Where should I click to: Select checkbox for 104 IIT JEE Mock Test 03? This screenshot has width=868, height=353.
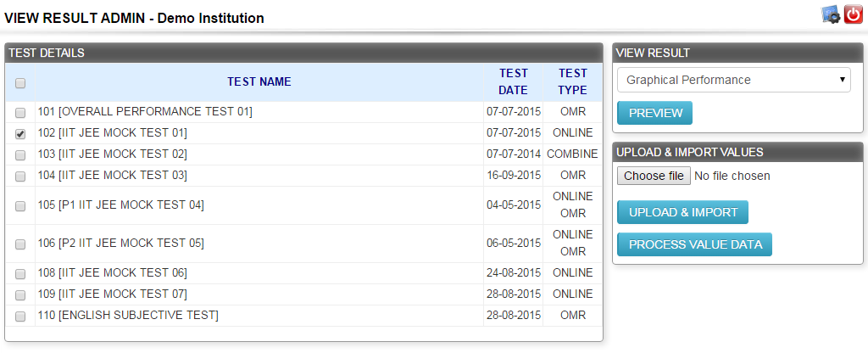click(x=20, y=176)
